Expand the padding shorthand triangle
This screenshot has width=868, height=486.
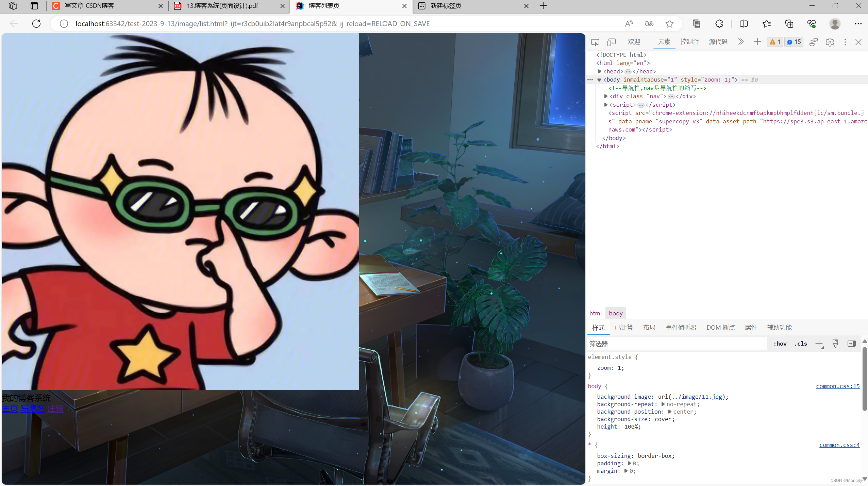pos(629,463)
